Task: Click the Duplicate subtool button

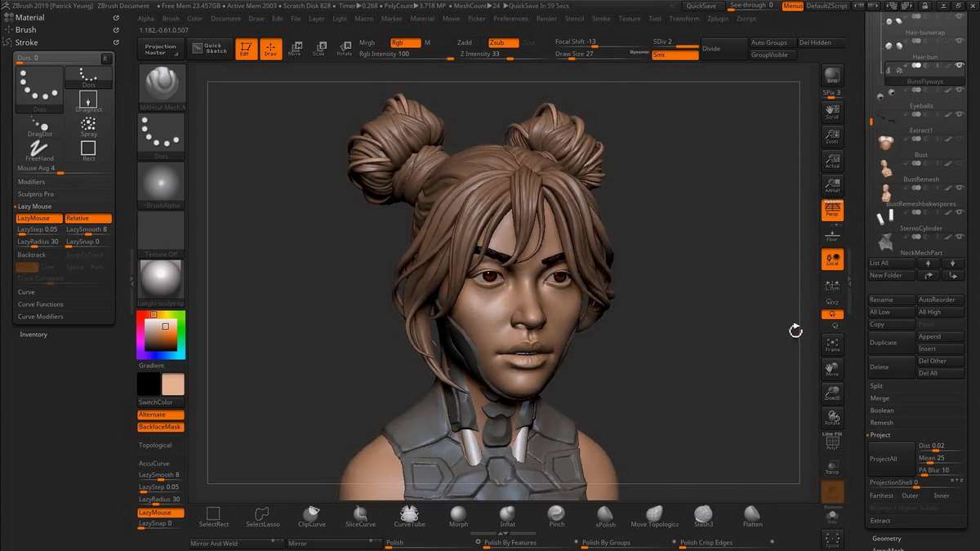Action: 891,343
